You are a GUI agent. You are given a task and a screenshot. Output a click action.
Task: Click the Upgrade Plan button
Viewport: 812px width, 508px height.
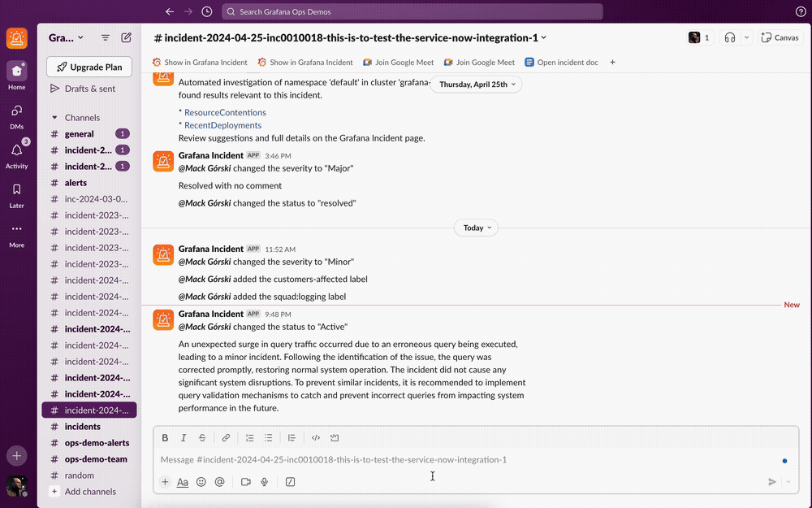pos(89,67)
